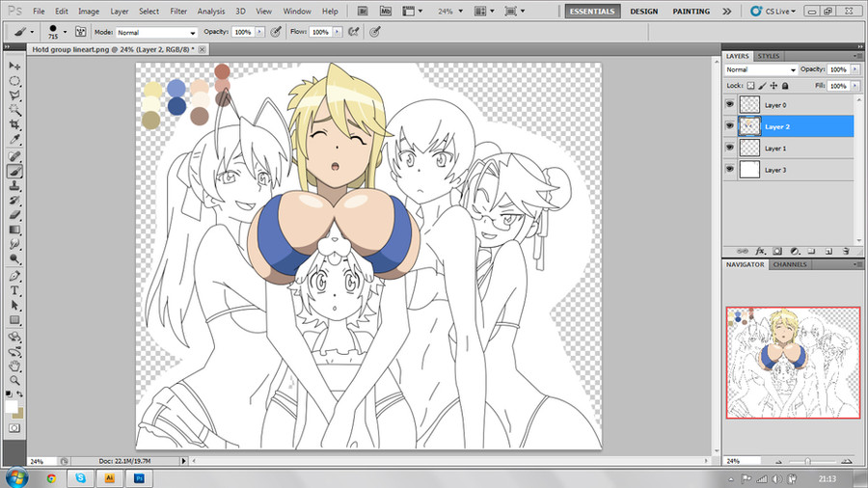The height and width of the screenshot is (488, 868).
Task: Select the Type tool
Action: coord(14,290)
